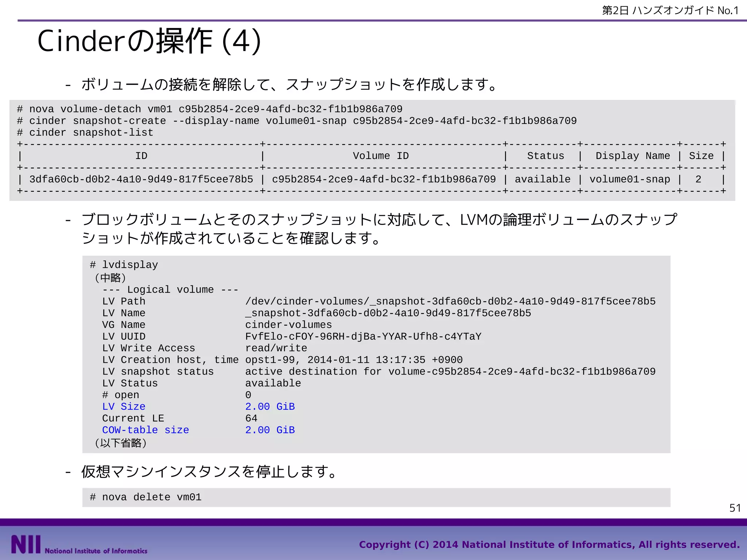Click the "read/write" access value

click(276, 348)
